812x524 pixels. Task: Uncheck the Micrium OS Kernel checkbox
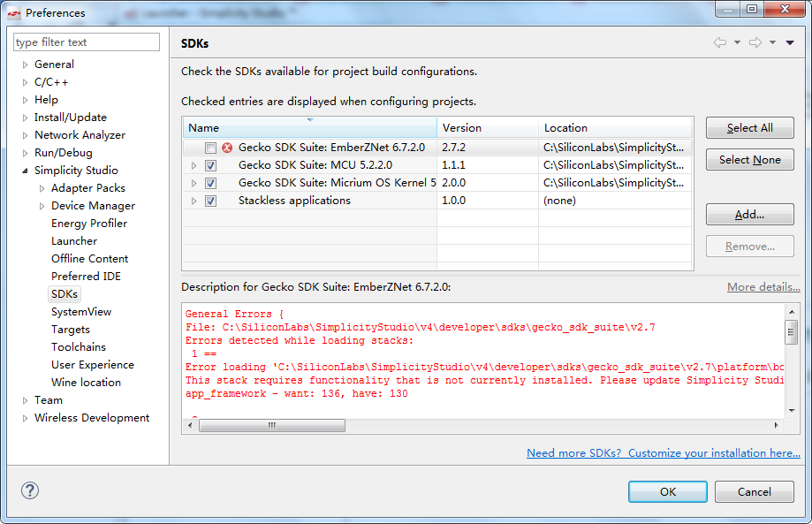click(x=210, y=183)
